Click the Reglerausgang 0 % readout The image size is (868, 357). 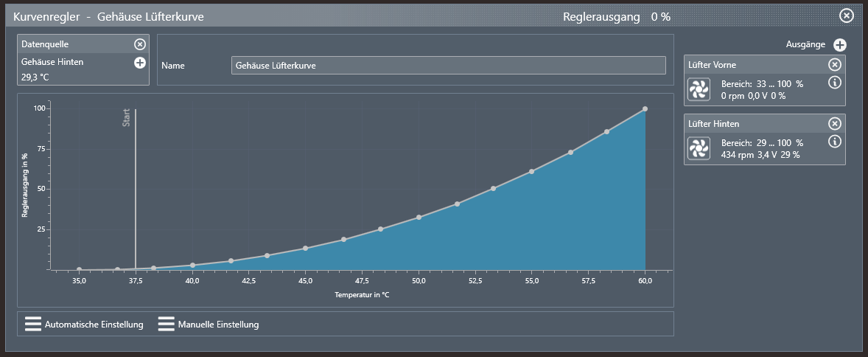pyautogui.click(x=617, y=17)
